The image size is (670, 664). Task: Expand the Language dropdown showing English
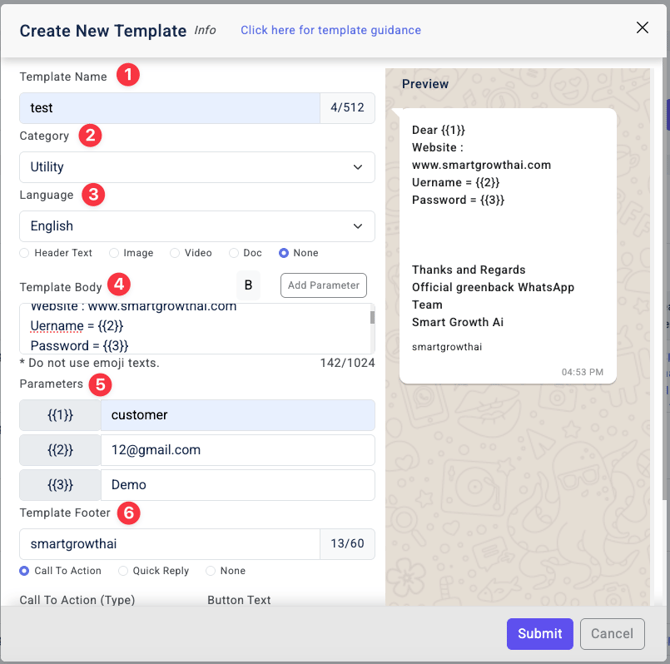(x=197, y=226)
